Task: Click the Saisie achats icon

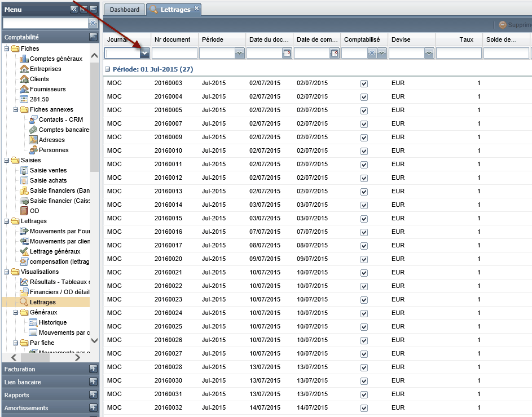Action: click(x=24, y=181)
